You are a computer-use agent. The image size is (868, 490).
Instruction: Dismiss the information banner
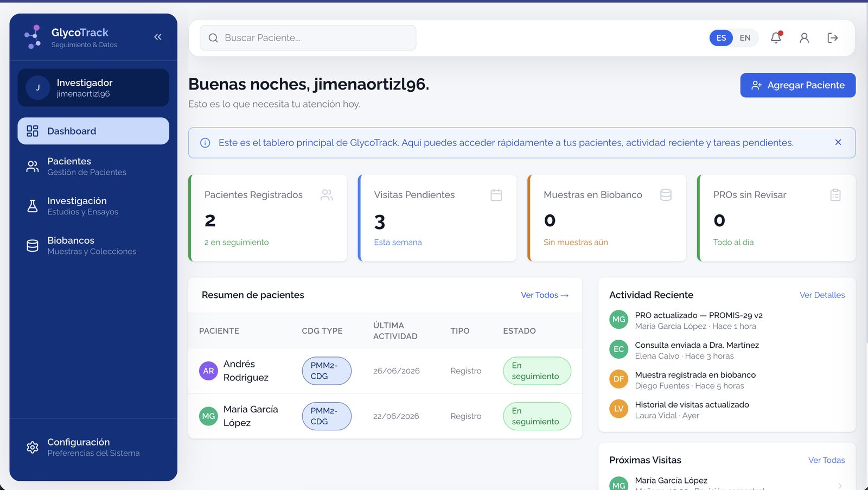pos(838,142)
